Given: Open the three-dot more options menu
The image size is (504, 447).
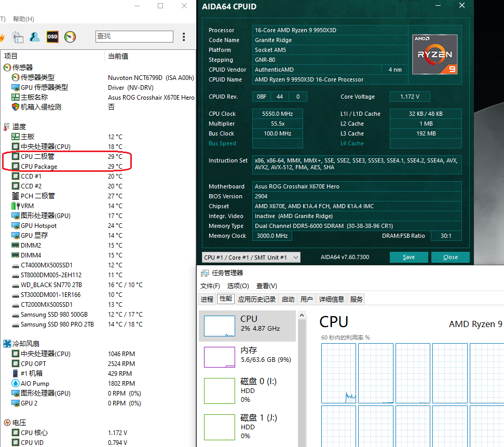Looking at the screenshot, I should point(184,37).
